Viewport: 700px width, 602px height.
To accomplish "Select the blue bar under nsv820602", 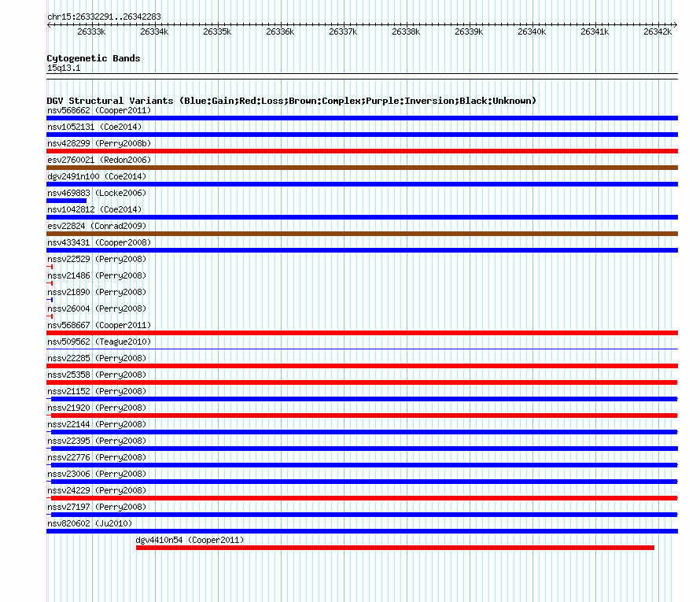I will coord(362,531).
